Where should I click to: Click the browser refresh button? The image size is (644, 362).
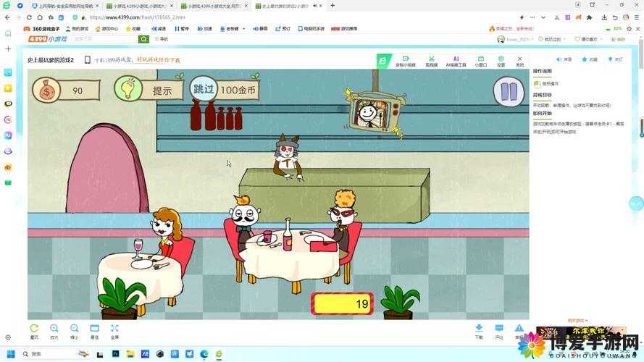click(x=29, y=17)
